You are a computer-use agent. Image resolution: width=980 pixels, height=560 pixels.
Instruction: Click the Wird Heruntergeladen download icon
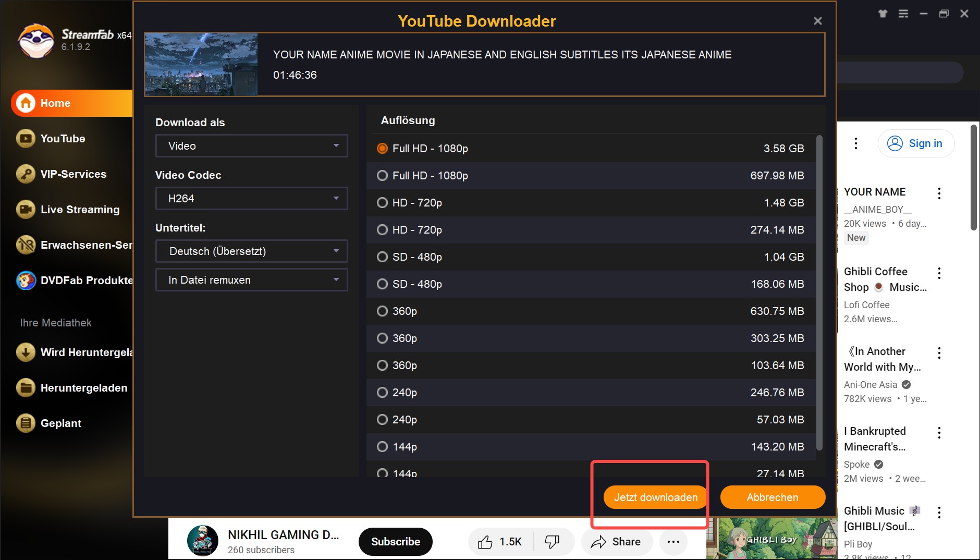(x=26, y=352)
